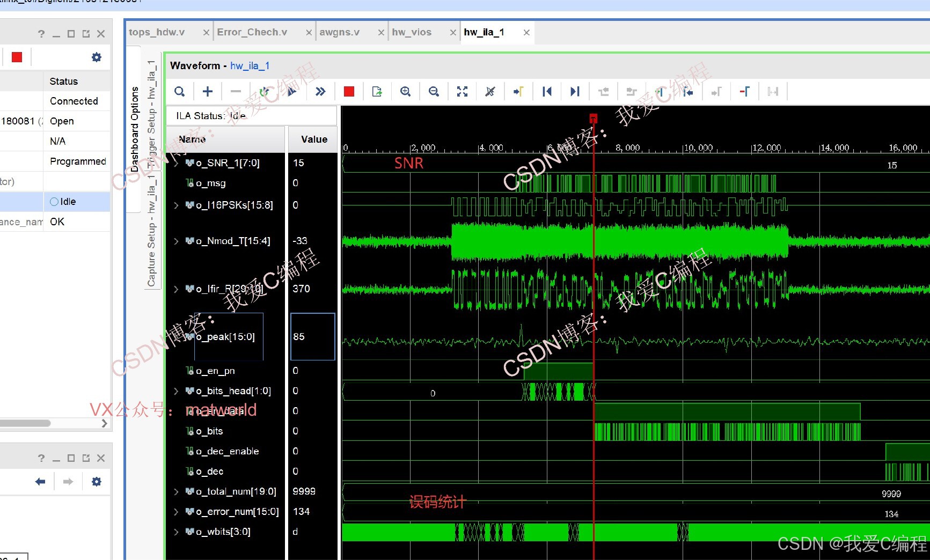Expand the o_total_num[19:0] bus
930x560 pixels.
click(176, 492)
